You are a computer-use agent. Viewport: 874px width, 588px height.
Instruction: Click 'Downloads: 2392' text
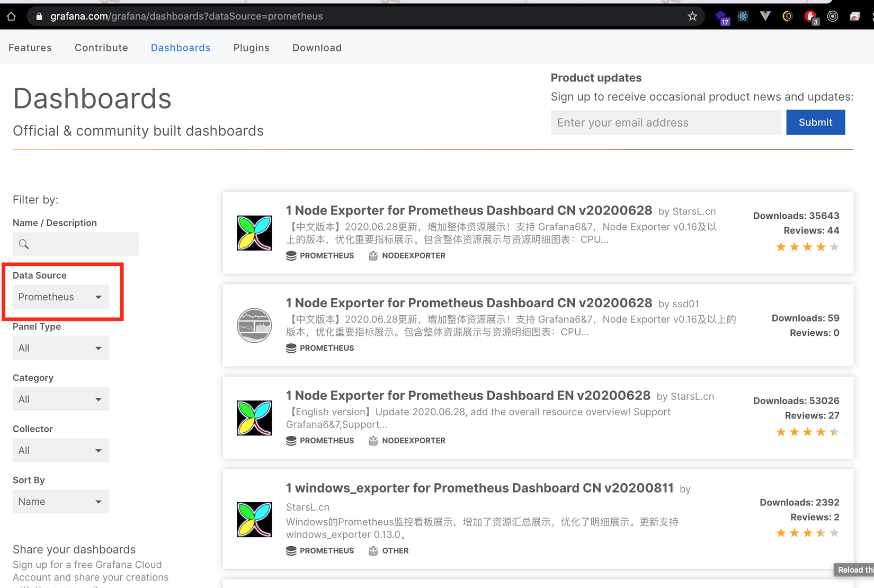pos(799,502)
